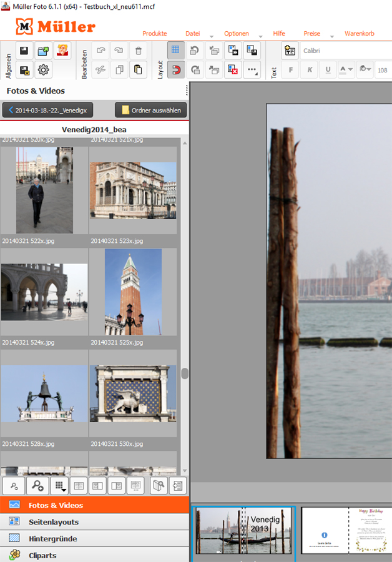Toggle underline text formatting
The image size is (392, 562).
pyautogui.click(x=328, y=70)
